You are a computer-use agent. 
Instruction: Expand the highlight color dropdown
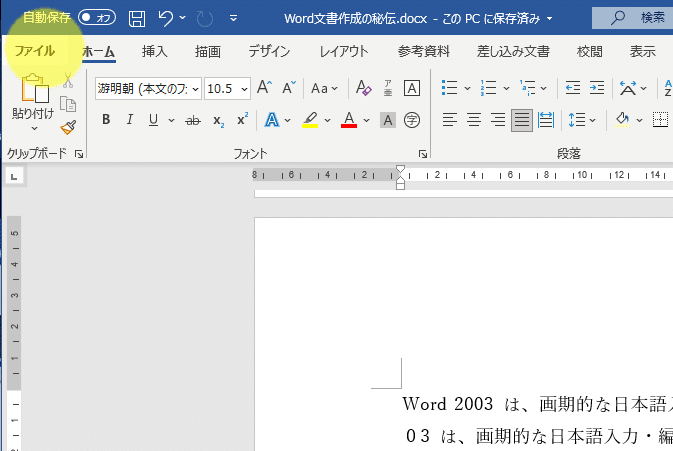(x=327, y=120)
